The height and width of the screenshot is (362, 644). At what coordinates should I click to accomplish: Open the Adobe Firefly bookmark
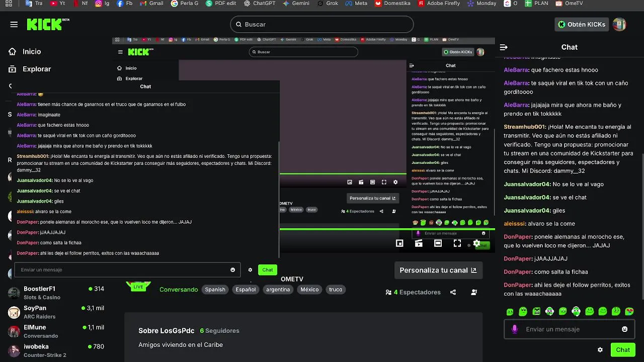click(x=439, y=3)
